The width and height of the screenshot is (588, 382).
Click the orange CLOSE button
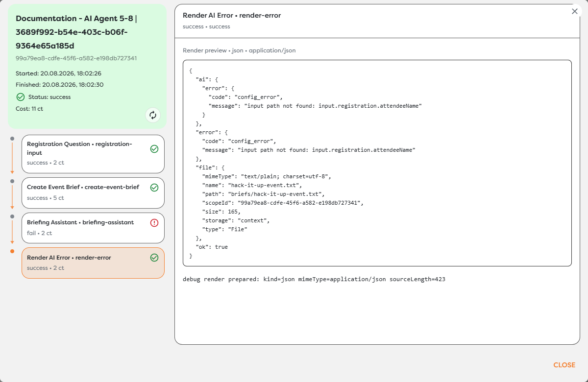pos(564,365)
